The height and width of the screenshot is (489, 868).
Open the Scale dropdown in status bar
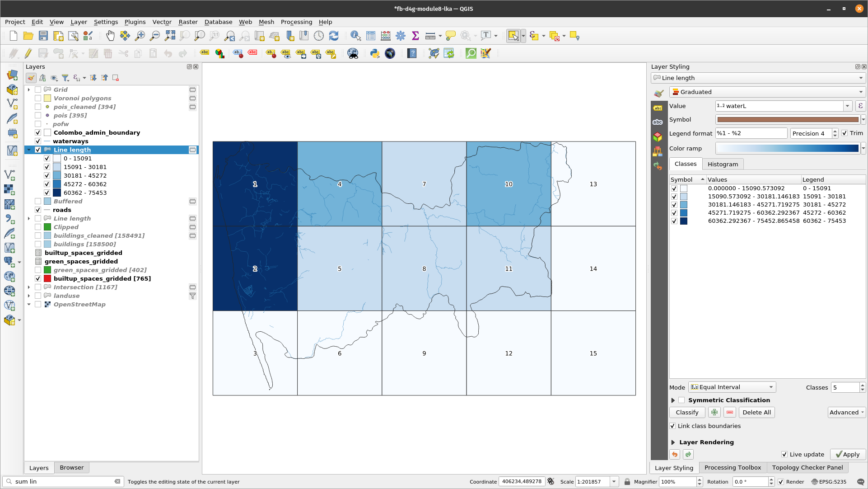(614, 482)
